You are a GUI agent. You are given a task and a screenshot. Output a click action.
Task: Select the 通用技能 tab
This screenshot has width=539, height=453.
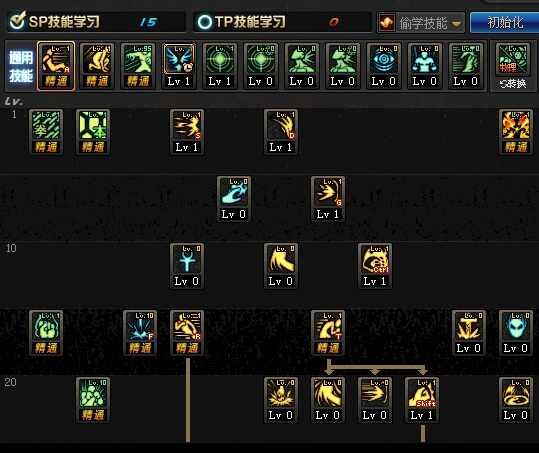tap(21, 66)
